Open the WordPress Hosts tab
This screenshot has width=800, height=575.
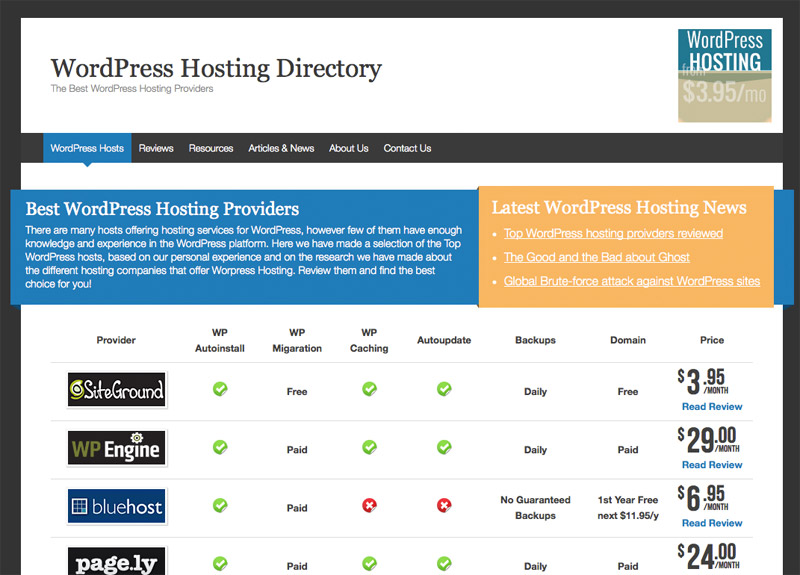click(87, 148)
